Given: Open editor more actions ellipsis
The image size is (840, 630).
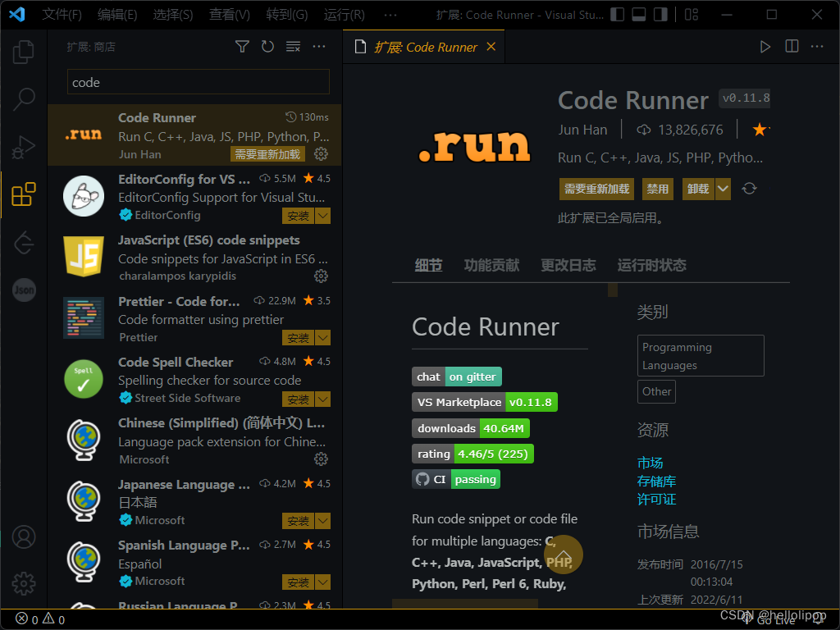Looking at the screenshot, I should click(817, 47).
